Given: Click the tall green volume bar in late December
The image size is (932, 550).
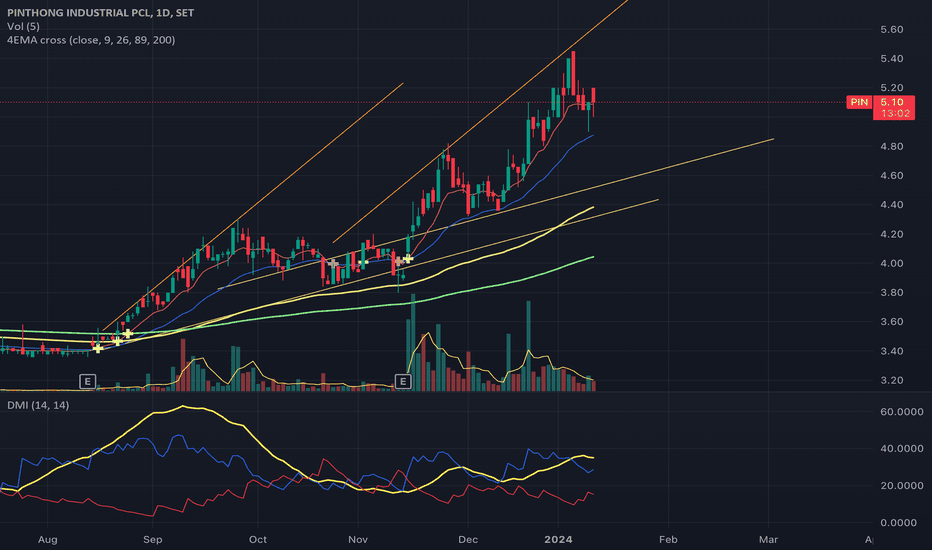Looking at the screenshot, I should [x=528, y=346].
